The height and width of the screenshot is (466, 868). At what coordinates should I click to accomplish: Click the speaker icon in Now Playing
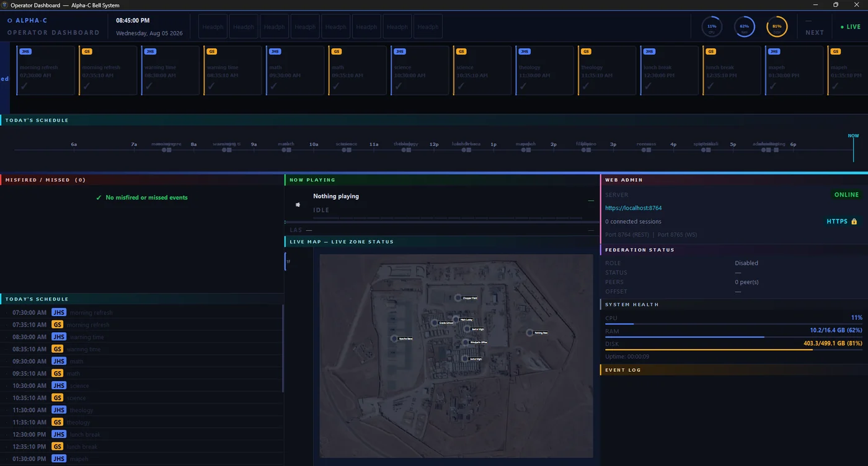coord(298,204)
